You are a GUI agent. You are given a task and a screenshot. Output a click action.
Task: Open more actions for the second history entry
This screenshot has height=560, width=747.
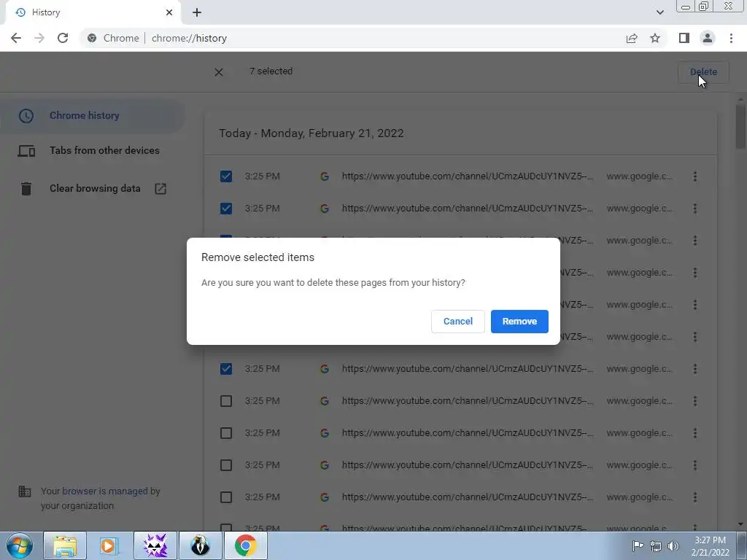coord(695,208)
